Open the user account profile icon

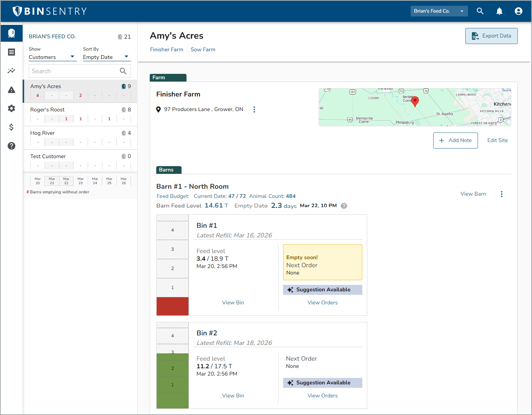click(x=518, y=11)
